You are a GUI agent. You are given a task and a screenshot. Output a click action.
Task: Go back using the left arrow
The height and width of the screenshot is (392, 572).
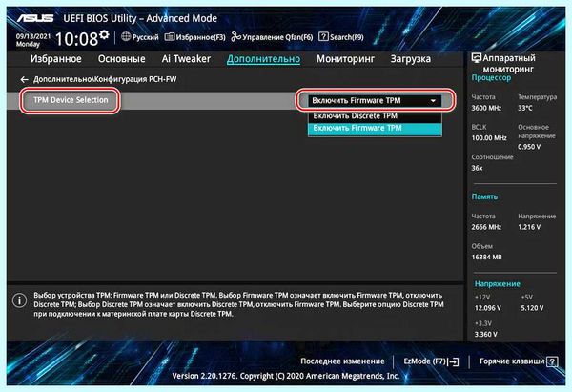click(25, 79)
